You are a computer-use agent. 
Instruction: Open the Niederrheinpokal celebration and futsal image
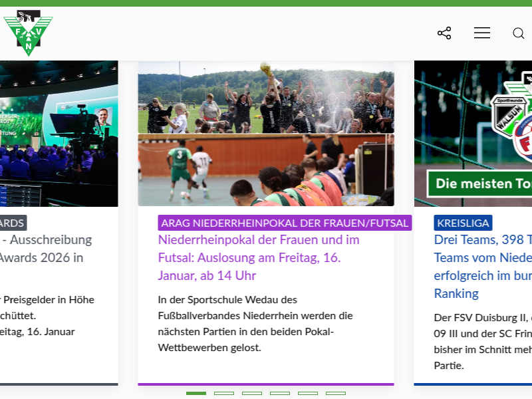click(265, 134)
